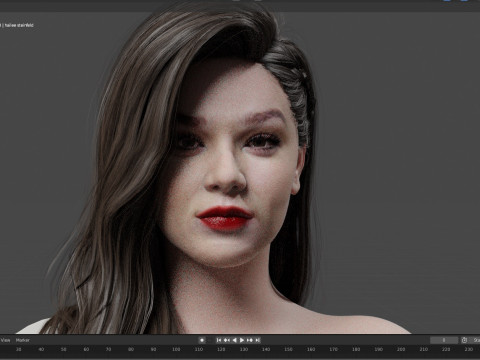
Task: Open the timeline Marker menu
Action: click(x=23, y=340)
